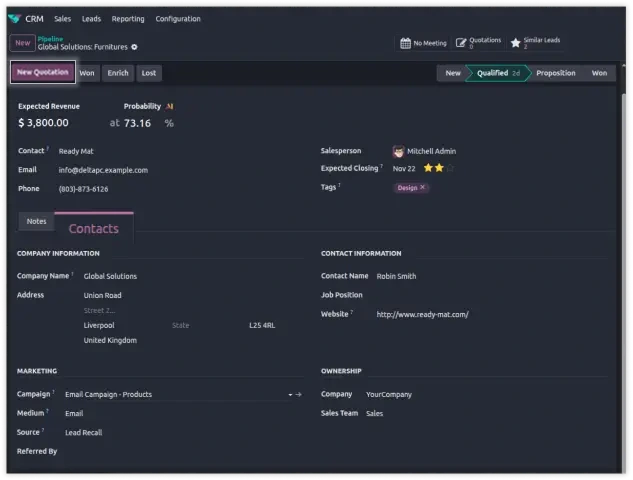Image resolution: width=633 pixels, height=480 pixels.
Task: Click the New Quotation button
Action: pyautogui.click(x=42, y=72)
